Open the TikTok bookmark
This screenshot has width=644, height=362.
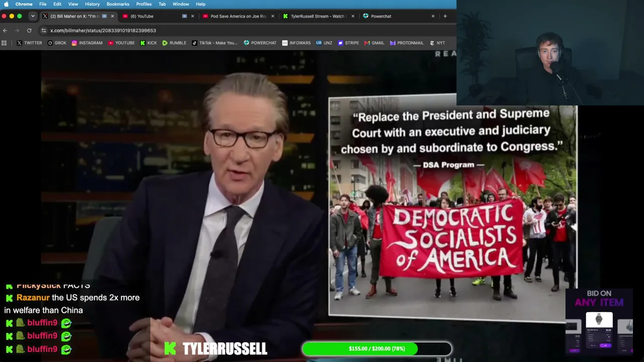(x=214, y=43)
